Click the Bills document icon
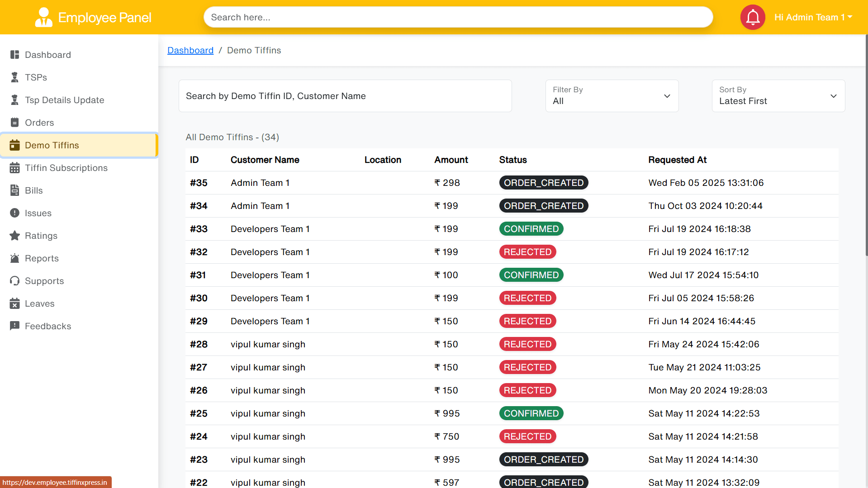Viewport: 868px width, 488px height. (x=14, y=190)
